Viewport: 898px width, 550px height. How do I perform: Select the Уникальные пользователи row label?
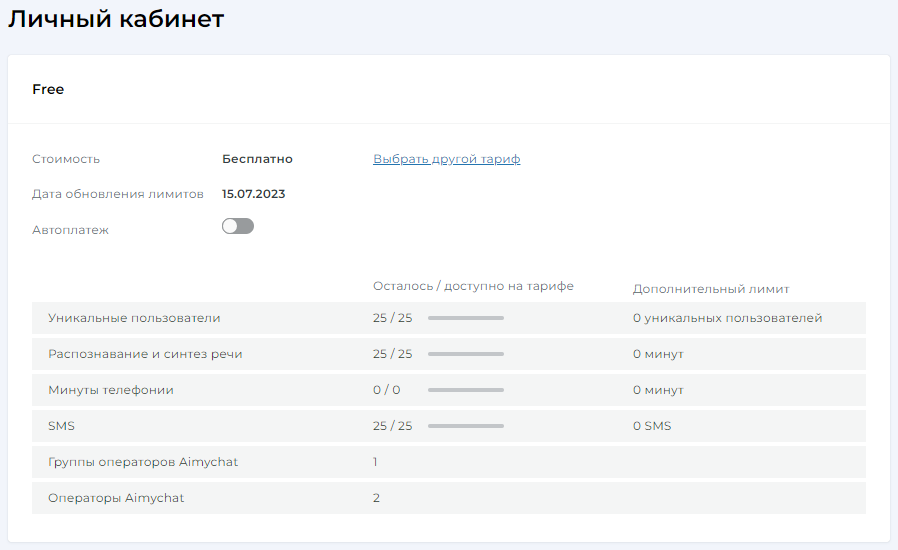click(134, 318)
